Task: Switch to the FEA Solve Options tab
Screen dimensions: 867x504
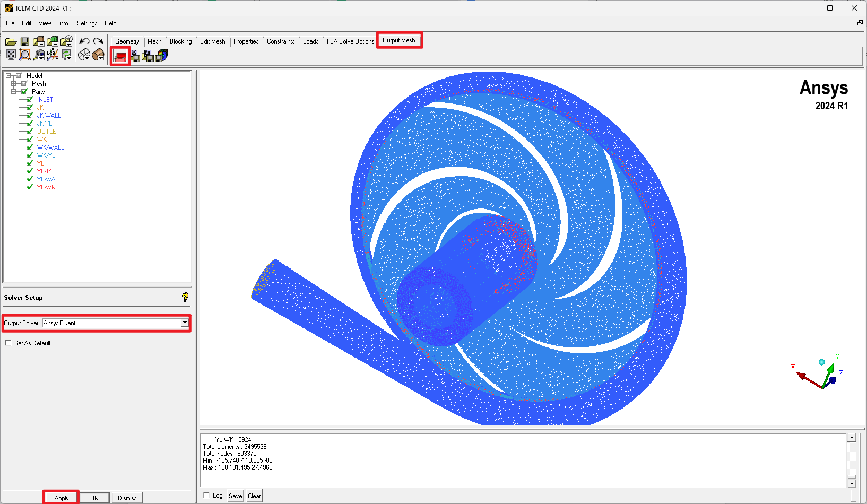Action: [x=350, y=41]
